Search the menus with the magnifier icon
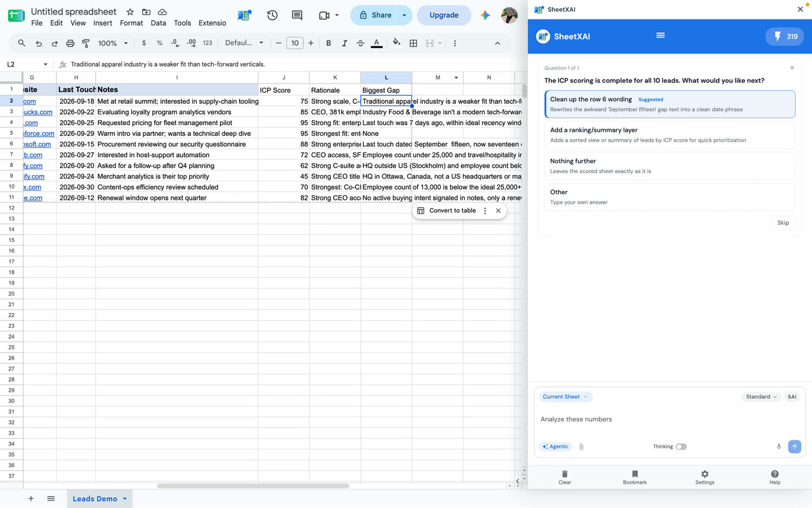812x508 pixels. click(21, 43)
